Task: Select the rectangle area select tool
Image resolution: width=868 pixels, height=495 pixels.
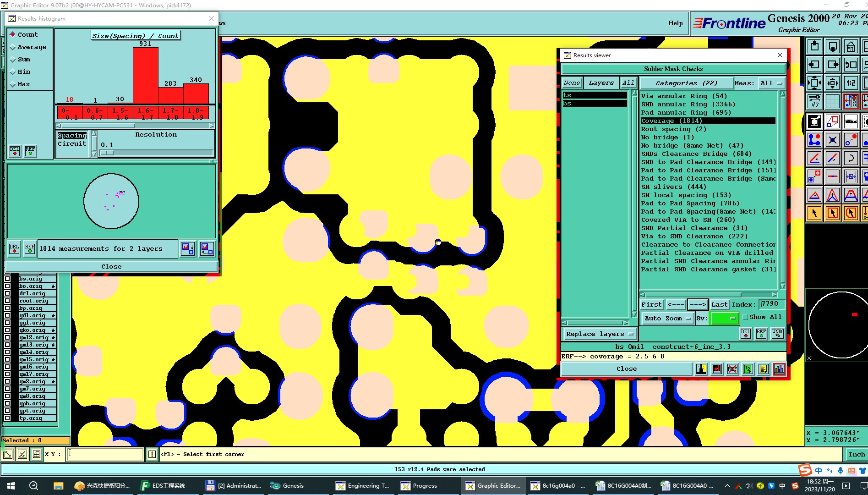Action: [x=833, y=213]
